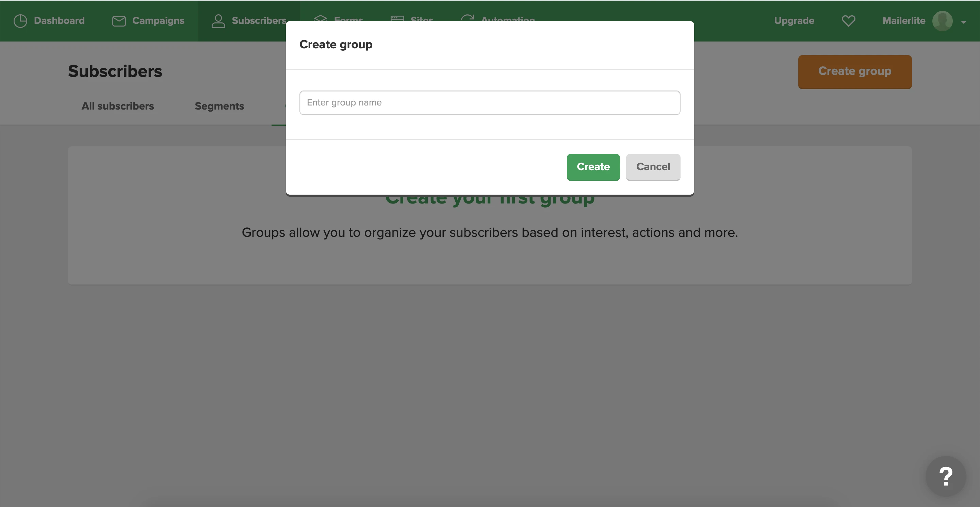
Task: Click the Subscribers person icon
Action: [218, 21]
